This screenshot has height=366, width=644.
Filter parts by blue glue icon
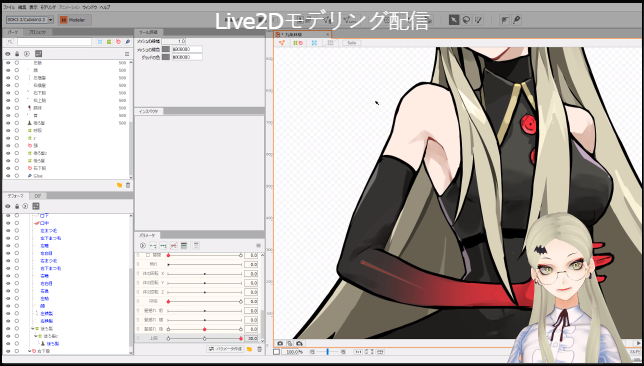click(x=127, y=42)
